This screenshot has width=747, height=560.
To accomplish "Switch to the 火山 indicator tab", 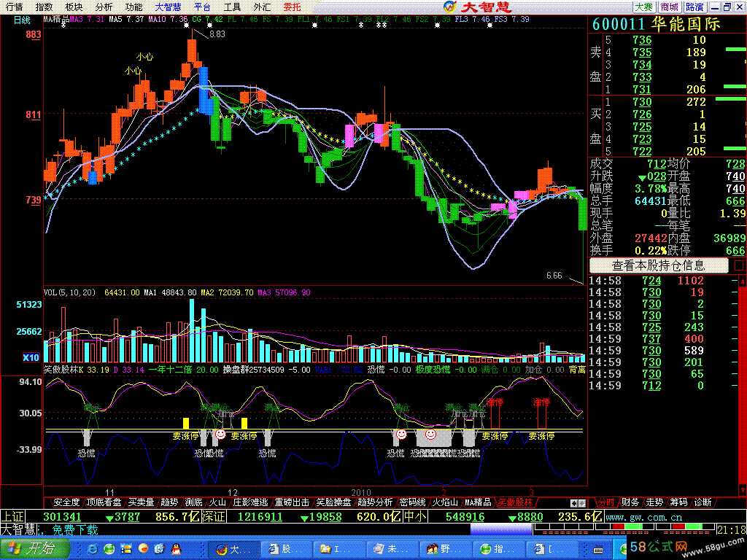I will click(217, 502).
